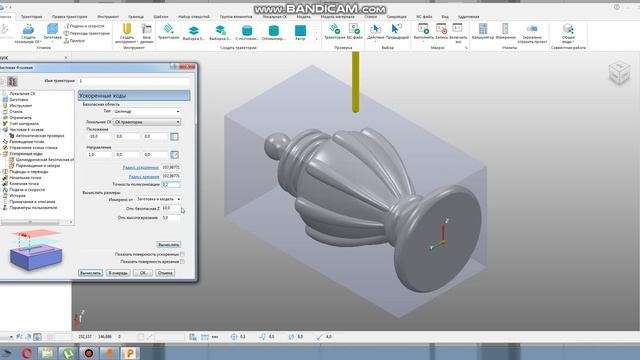Click the Отн. высота врезания field
The width and height of the screenshot is (640, 360).
171,218
